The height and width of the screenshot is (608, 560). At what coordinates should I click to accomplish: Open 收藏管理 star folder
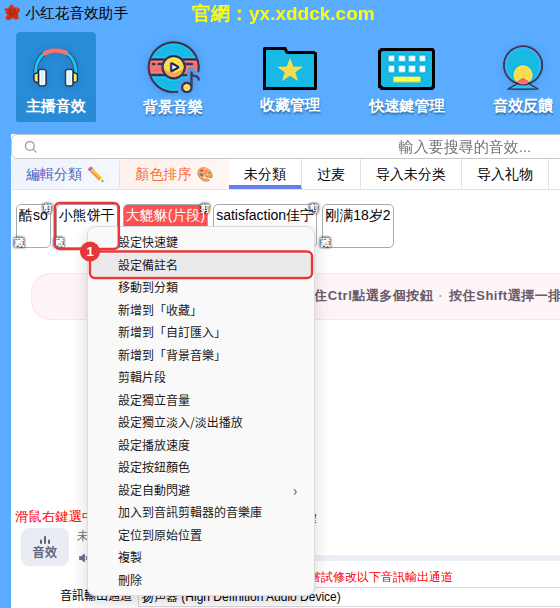pos(290,80)
